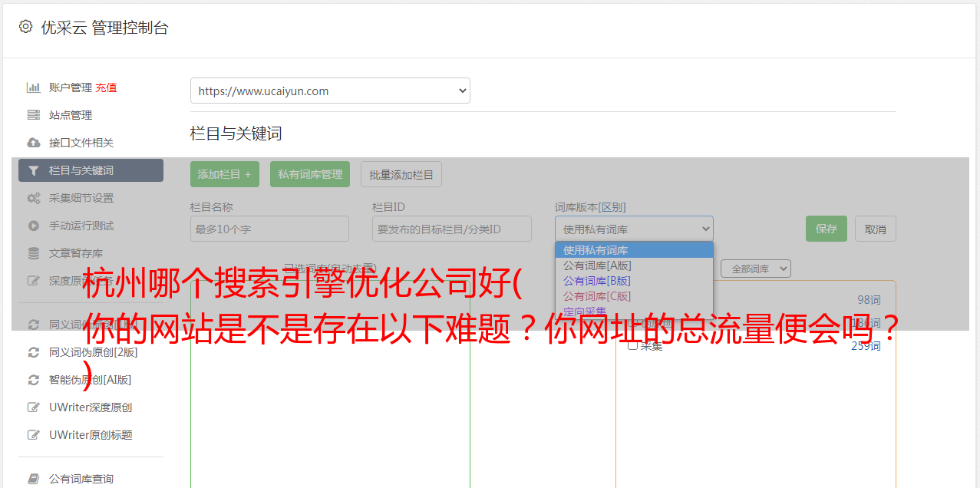Open 账户管理 via its bar chart icon

[34, 87]
